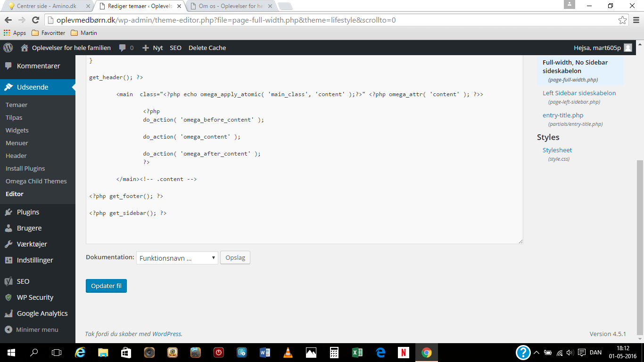
Task: Click the WordPress logo in admin bar
Action: tap(8, 48)
